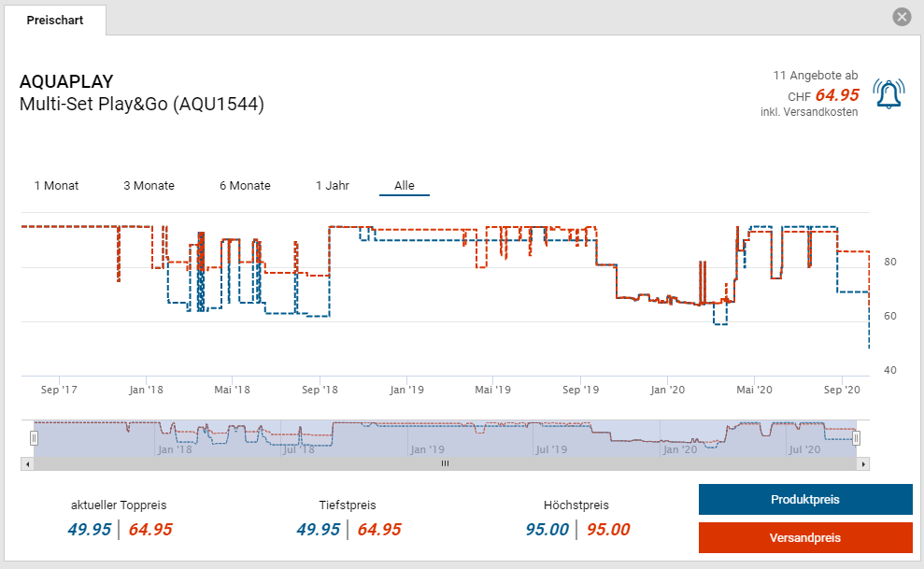Viewport: 924px width, 569px height.
Task: Toggle the Produktpreis series
Action: point(804,500)
